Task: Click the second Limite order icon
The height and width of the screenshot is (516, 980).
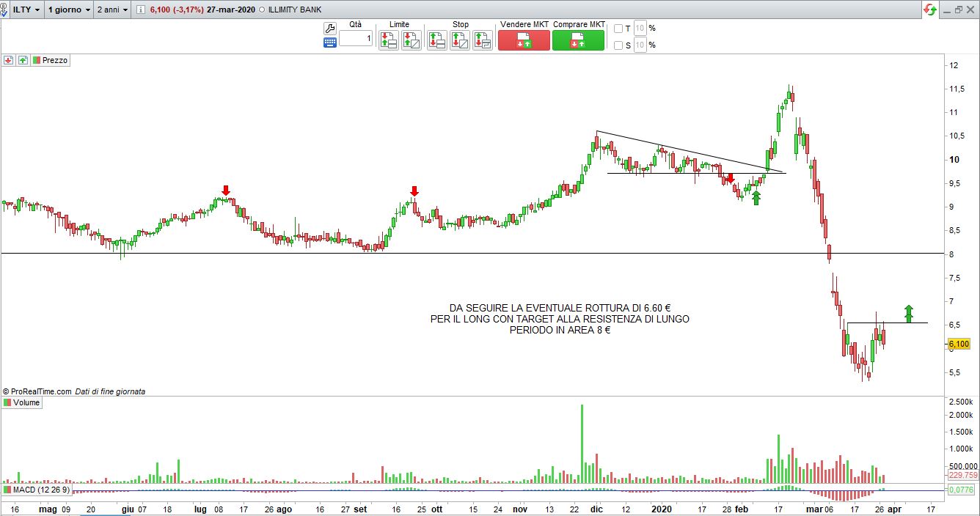Action: tap(411, 40)
